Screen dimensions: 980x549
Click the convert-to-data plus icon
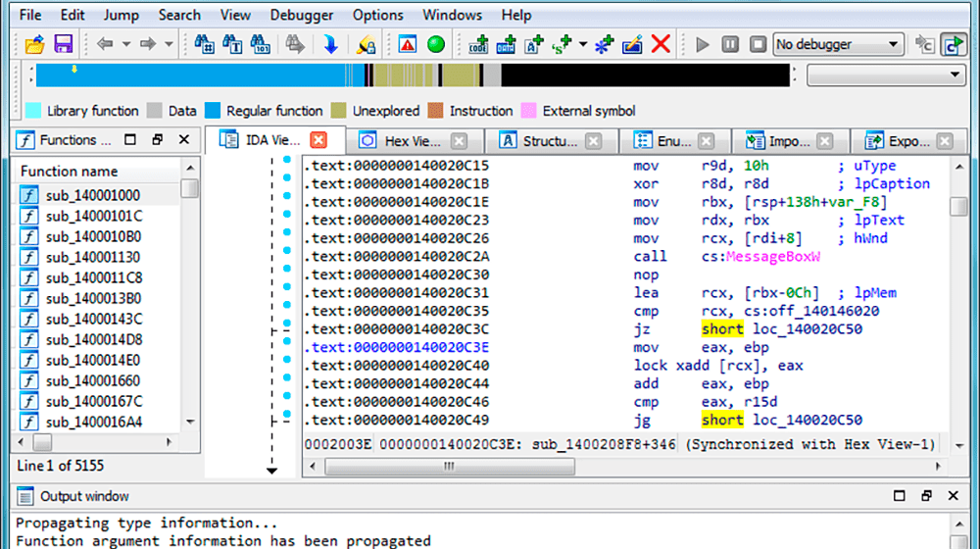pos(506,44)
